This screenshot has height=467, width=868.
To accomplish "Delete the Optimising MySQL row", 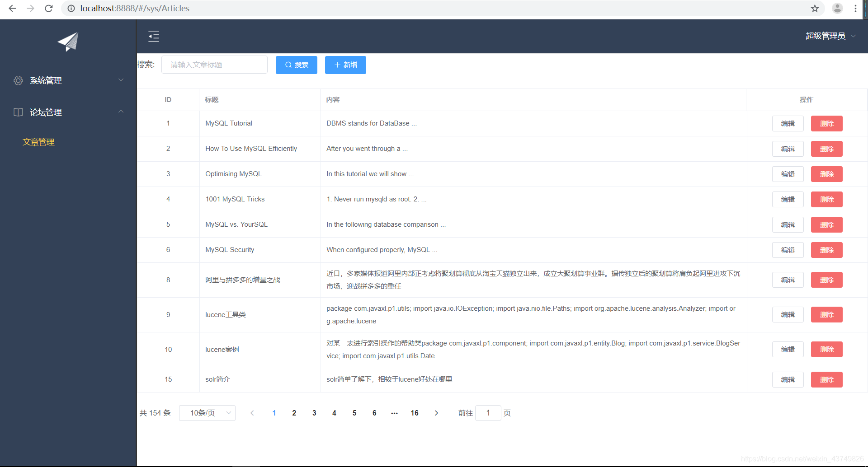I will 826,174.
